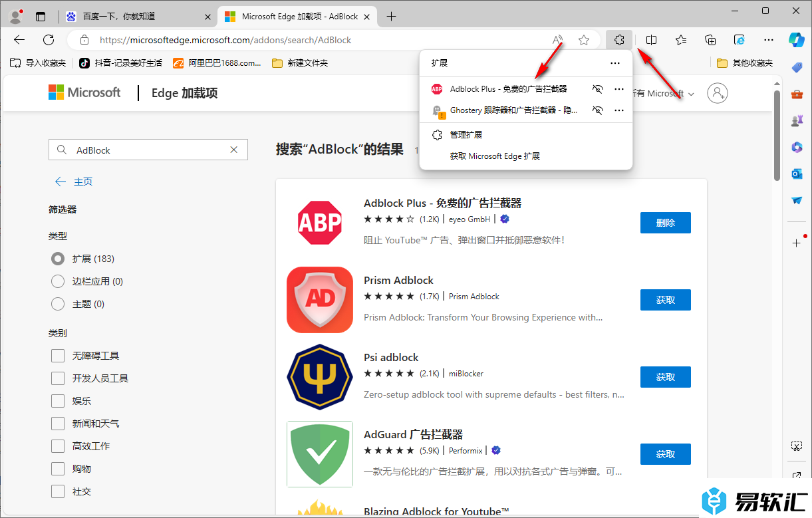Open the 抖音-记录美好生活 bookmark

(120, 63)
